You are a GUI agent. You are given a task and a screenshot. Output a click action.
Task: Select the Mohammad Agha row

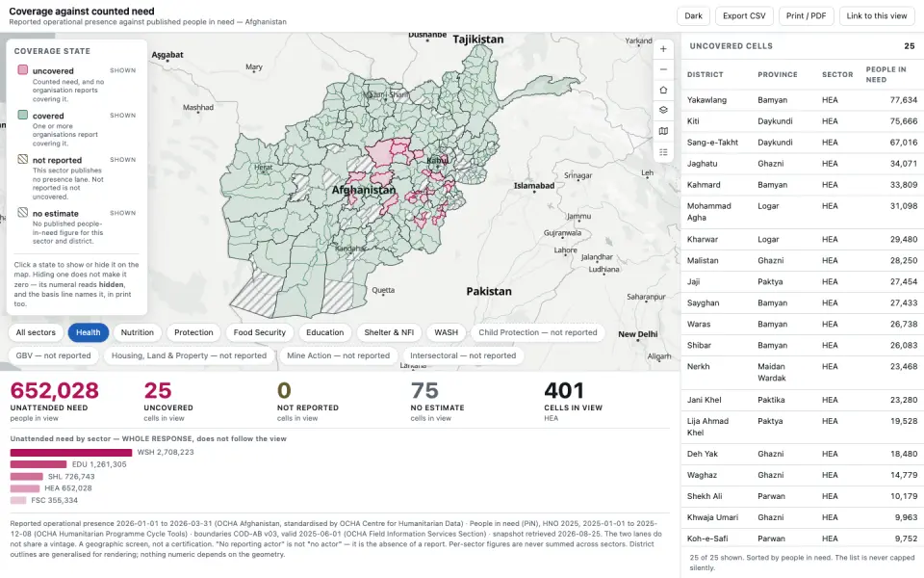tap(802, 212)
